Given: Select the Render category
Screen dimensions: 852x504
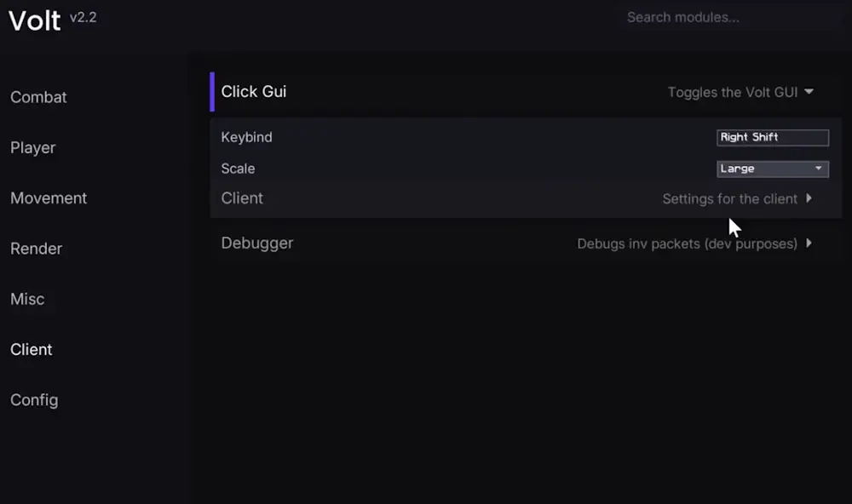Looking at the screenshot, I should tap(36, 249).
